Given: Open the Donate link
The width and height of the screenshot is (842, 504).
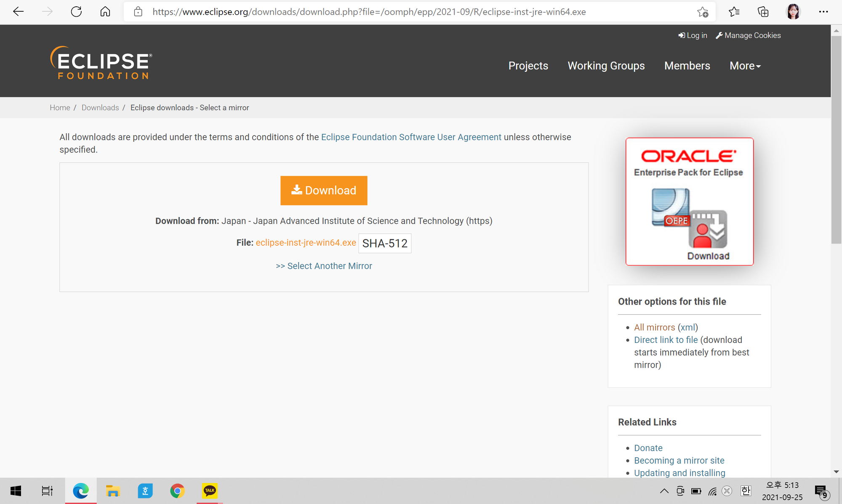Looking at the screenshot, I should tap(648, 448).
